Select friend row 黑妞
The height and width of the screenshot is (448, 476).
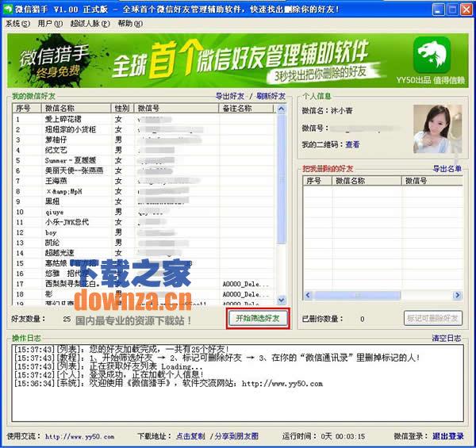[144, 201]
